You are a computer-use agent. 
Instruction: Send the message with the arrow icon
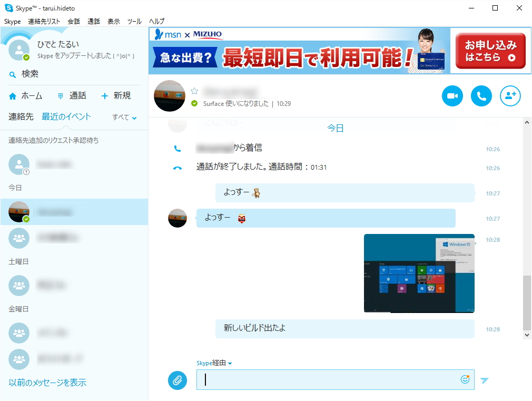point(484,380)
